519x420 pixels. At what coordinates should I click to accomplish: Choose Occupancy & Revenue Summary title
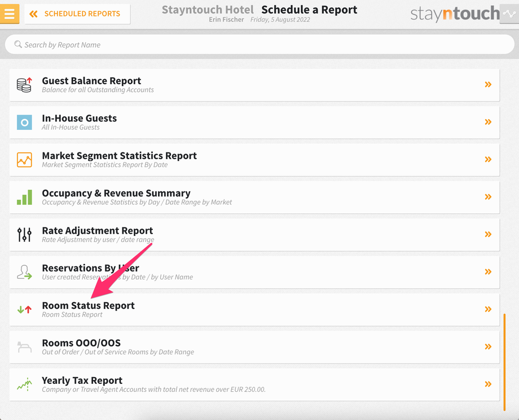tap(116, 193)
